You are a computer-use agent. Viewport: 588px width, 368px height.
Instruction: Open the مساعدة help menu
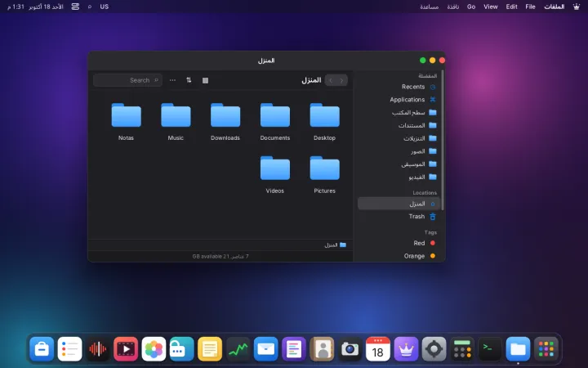pyautogui.click(x=430, y=7)
